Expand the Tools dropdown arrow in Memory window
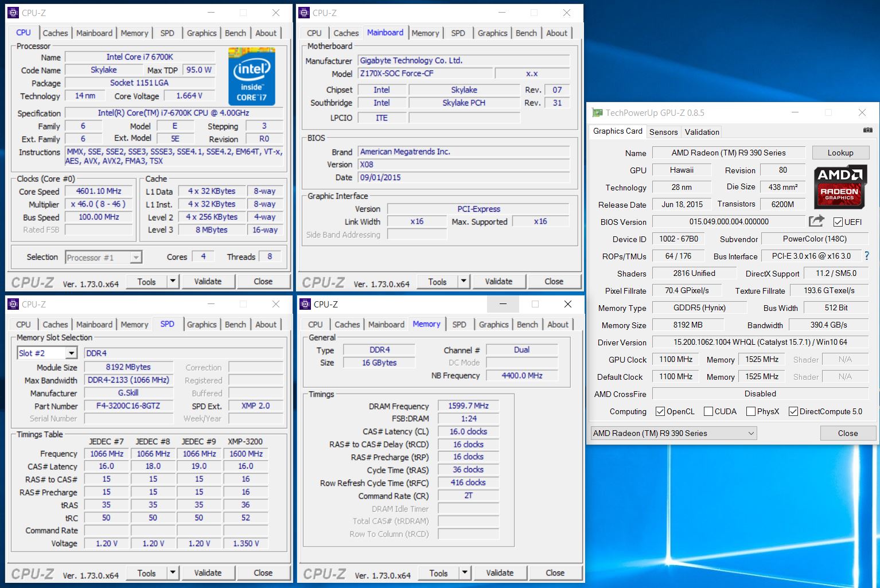Screen dimensions: 880x588 (x=465, y=573)
